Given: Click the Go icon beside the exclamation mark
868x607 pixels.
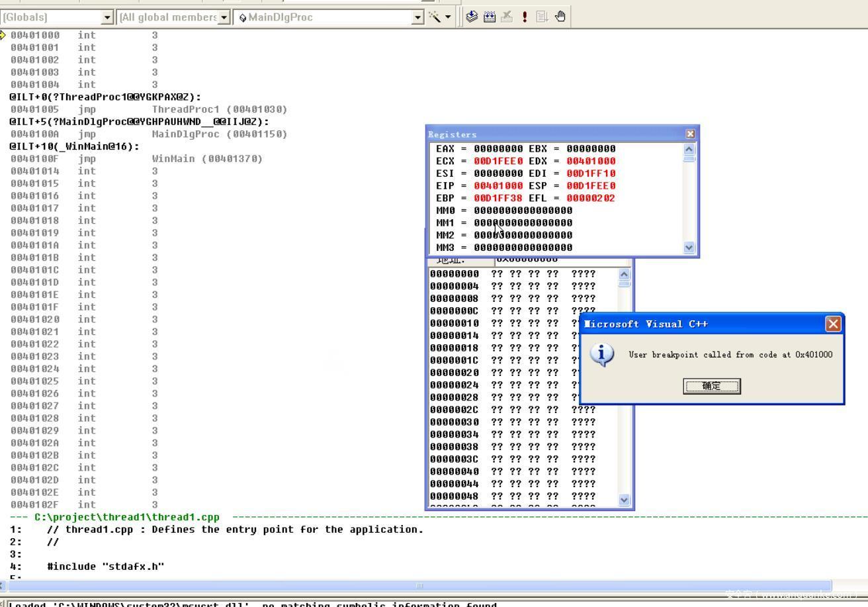Looking at the screenshot, I should [x=542, y=17].
